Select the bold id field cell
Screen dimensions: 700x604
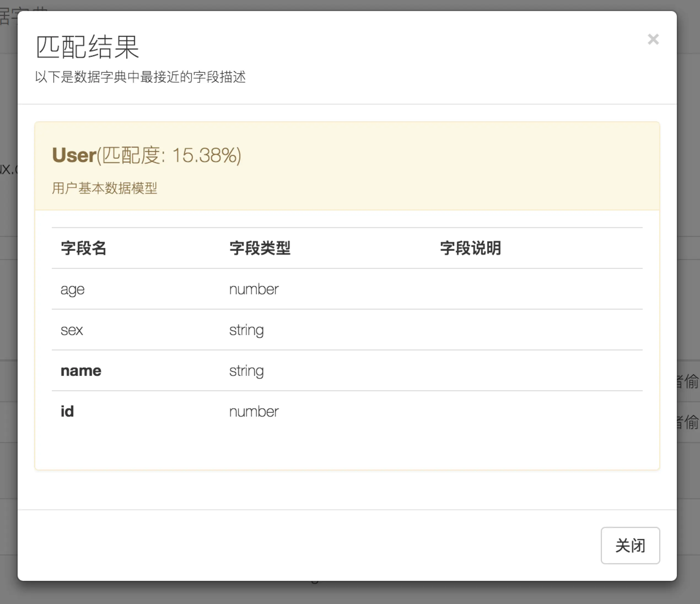[x=67, y=411]
